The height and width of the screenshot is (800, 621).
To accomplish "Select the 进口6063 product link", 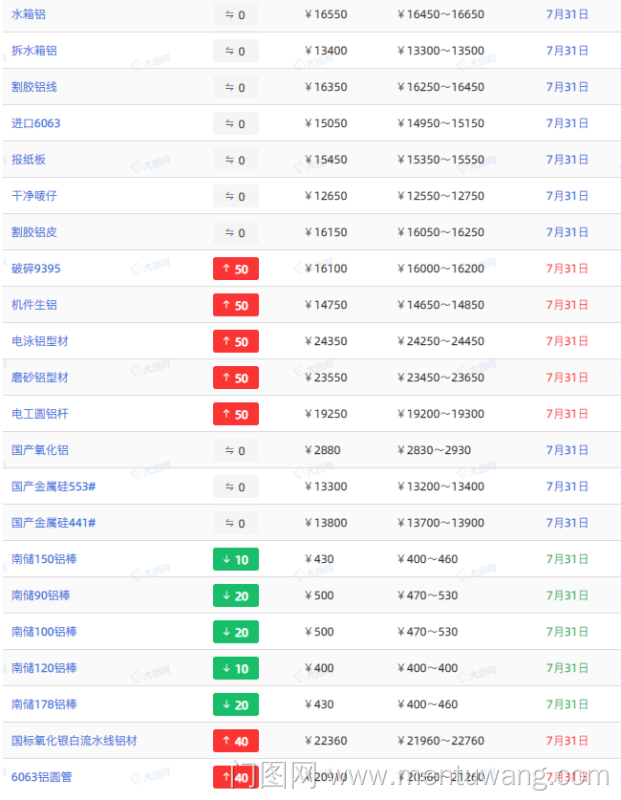I will tap(36, 123).
